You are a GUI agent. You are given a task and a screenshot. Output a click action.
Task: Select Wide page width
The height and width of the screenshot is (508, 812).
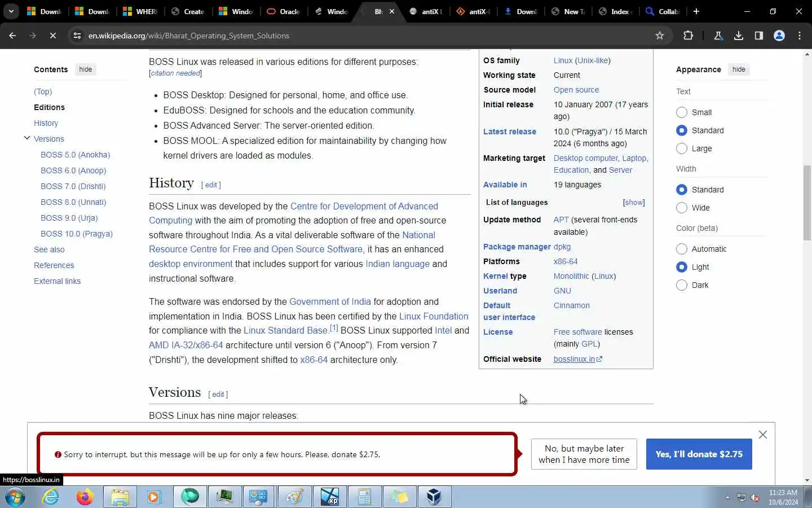(682, 208)
